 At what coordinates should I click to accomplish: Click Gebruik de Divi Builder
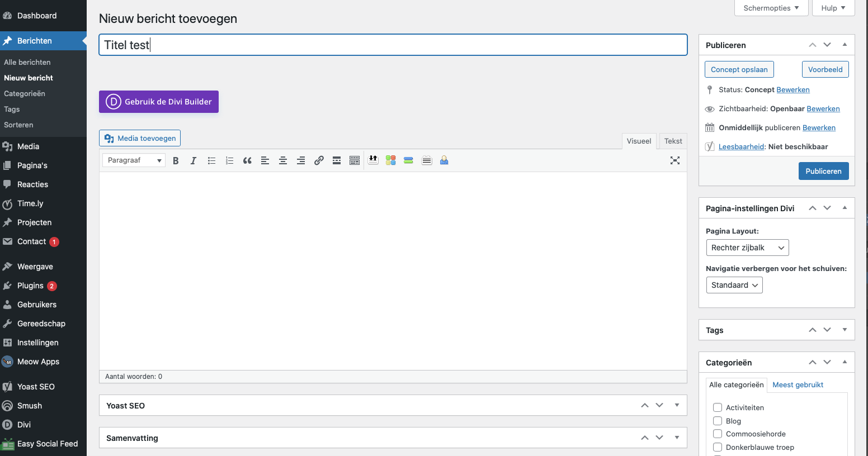(159, 102)
